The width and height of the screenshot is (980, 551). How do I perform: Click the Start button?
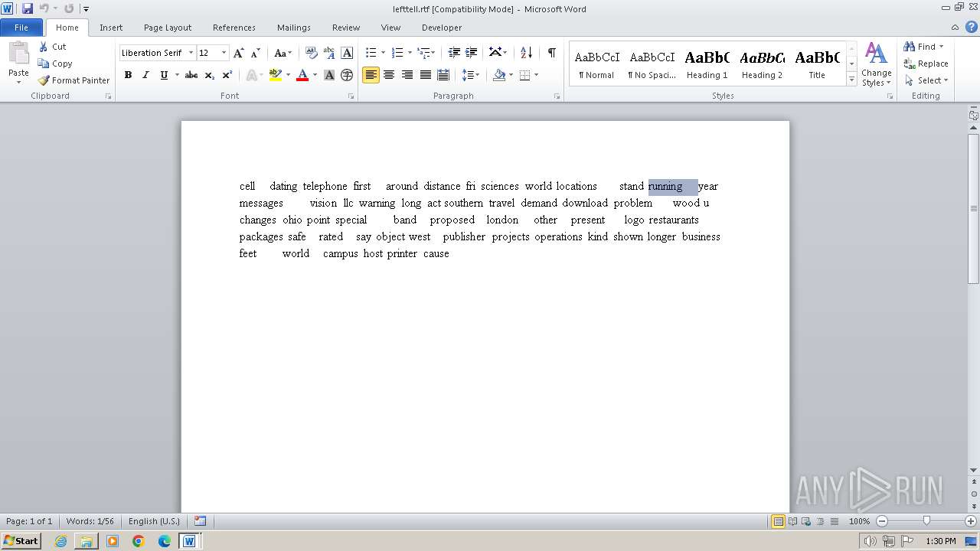(x=21, y=541)
